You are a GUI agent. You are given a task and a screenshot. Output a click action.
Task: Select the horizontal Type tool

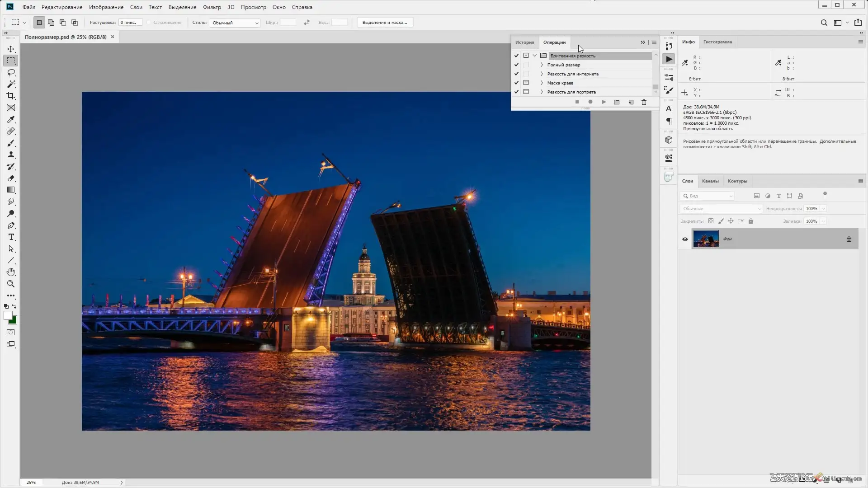point(11,237)
